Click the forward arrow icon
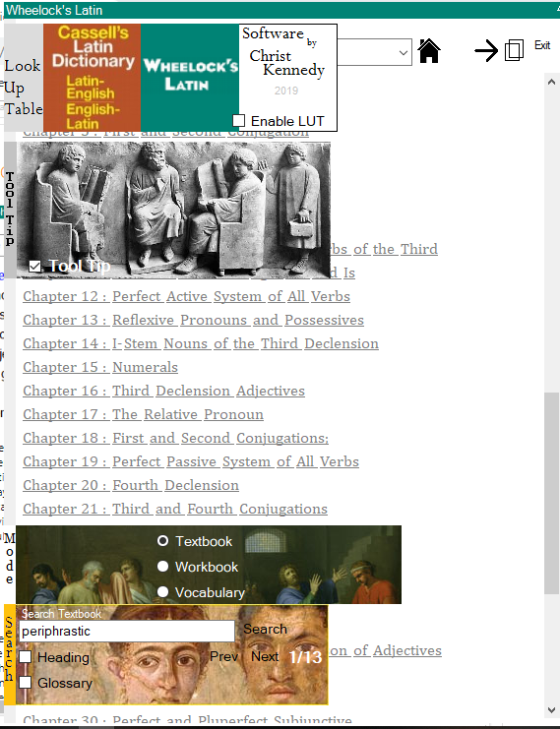560x729 pixels. point(486,50)
